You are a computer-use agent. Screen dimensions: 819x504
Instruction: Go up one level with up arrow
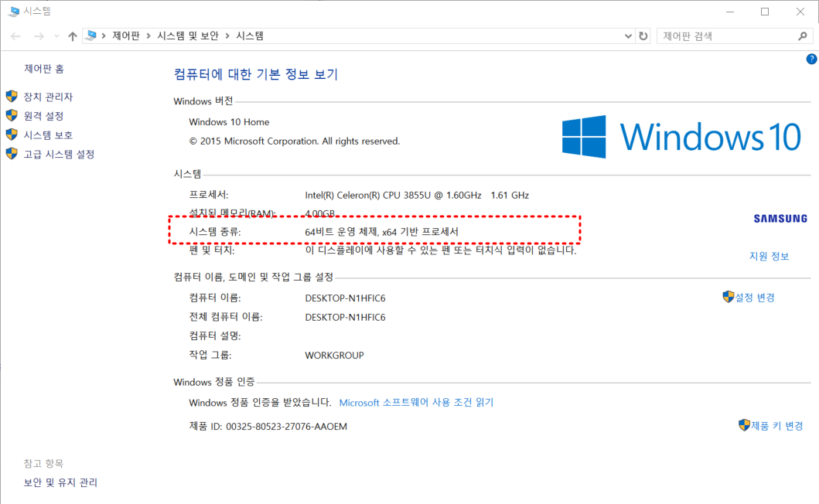click(73, 36)
